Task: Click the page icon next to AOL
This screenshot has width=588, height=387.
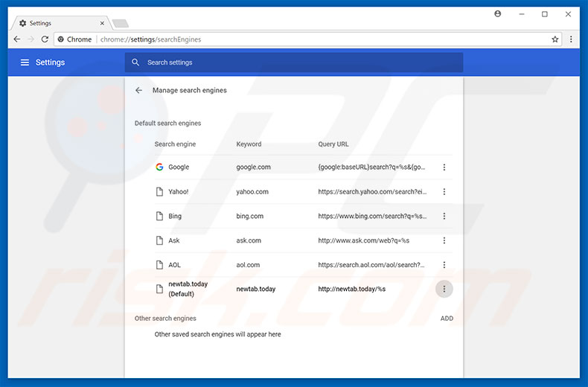Action: click(x=159, y=265)
